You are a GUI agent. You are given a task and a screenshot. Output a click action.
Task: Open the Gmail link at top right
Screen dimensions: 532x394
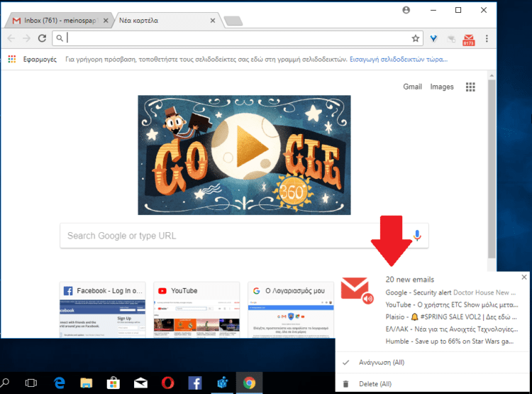click(x=412, y=87)
